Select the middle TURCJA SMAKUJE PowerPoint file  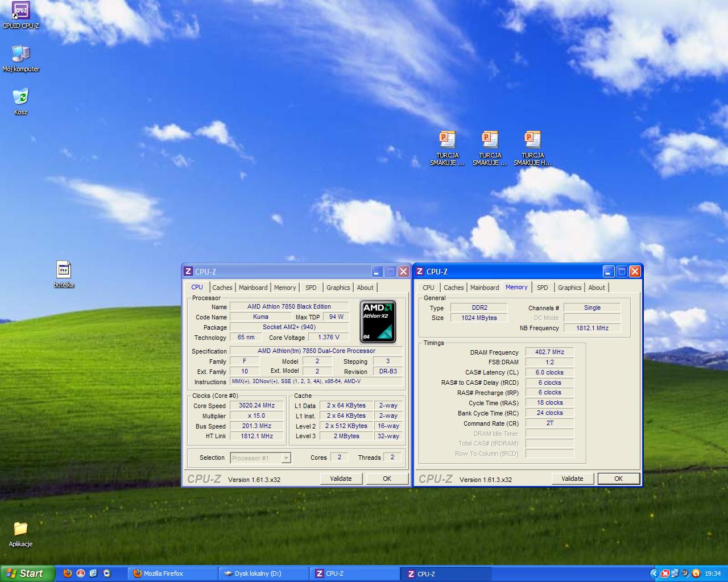pyautogui.click(x=490, y=148)
